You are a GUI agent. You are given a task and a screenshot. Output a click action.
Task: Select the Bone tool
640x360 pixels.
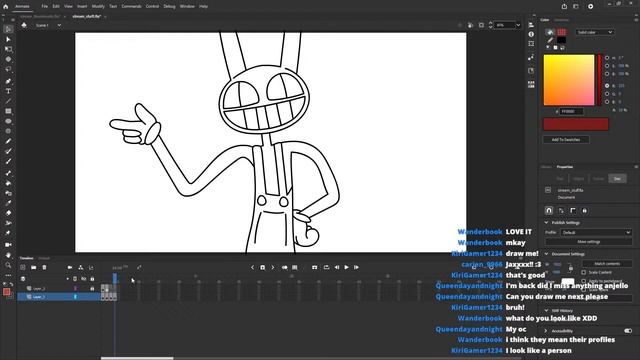coord(8,173)
